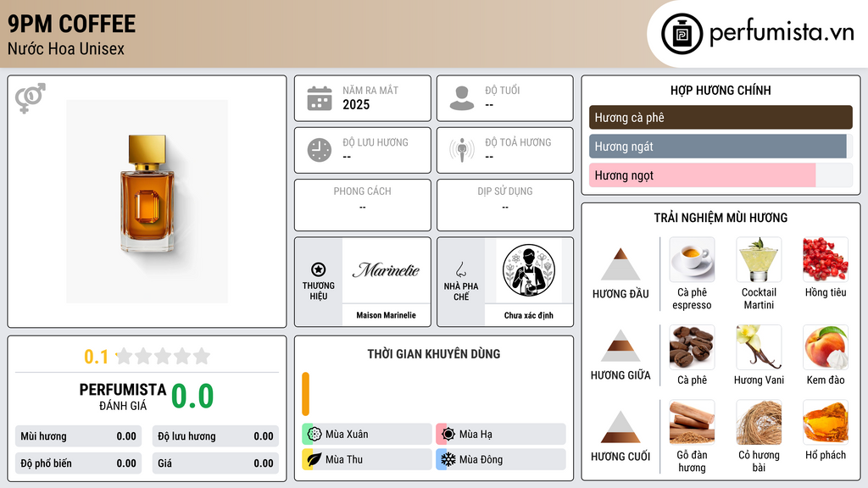Click the Mùa Hạ sun icon
The image size is (868, 488).
click(448, 434)
